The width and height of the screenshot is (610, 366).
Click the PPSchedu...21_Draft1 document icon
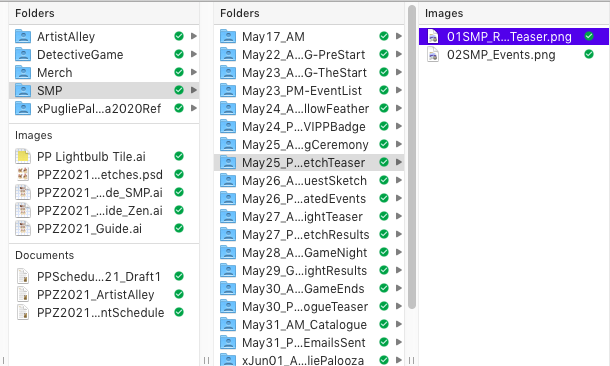tap(23, 277)
